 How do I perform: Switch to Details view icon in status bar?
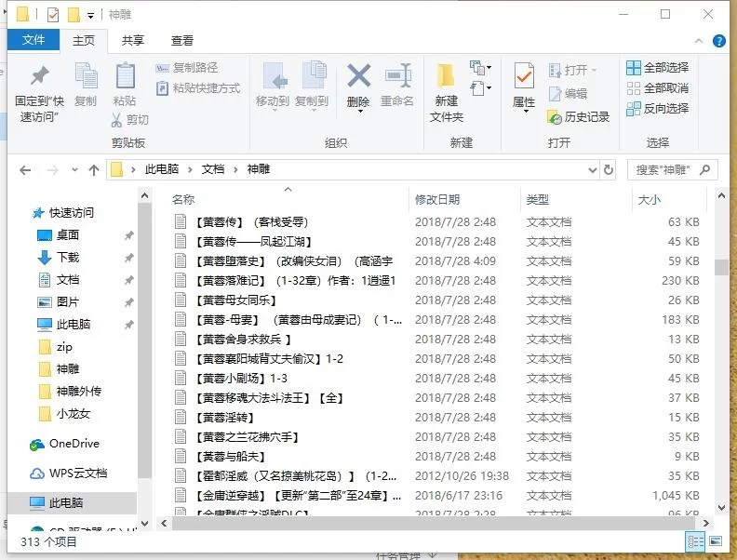(x=695, y=541)
